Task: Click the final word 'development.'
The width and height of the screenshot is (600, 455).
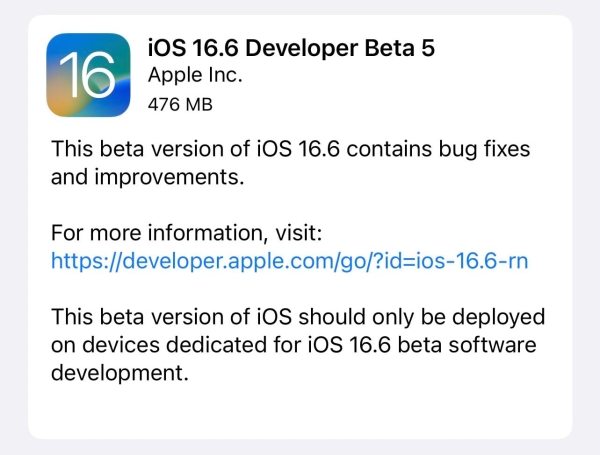Action: coord(120,373)
